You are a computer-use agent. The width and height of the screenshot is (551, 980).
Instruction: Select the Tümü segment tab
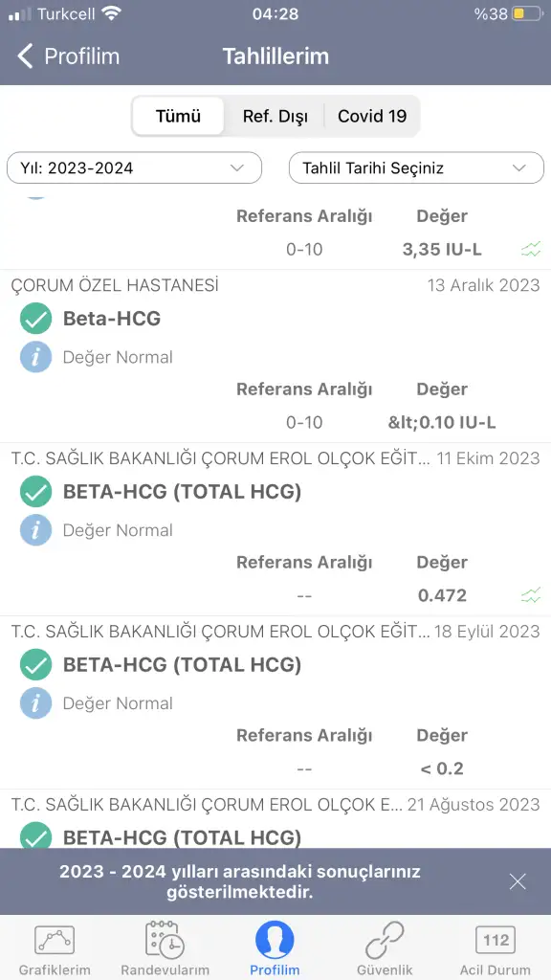click(178, 116)
